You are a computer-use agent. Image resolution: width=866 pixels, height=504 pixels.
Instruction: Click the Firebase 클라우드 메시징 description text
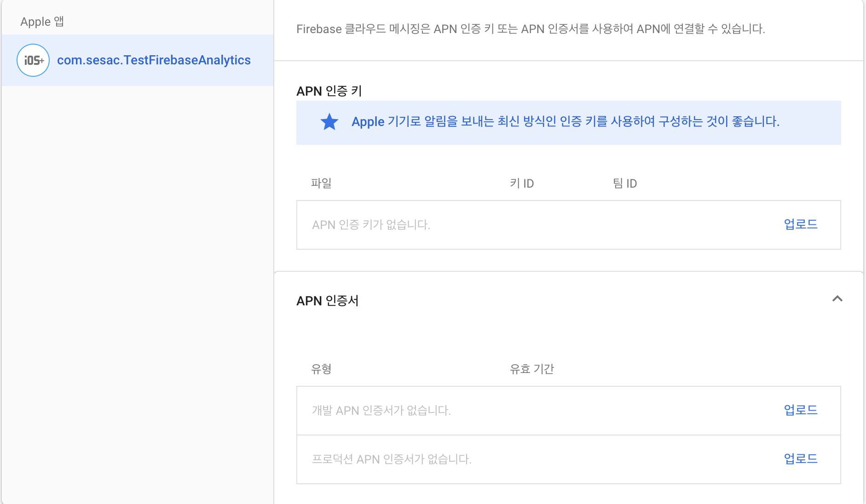531,29
